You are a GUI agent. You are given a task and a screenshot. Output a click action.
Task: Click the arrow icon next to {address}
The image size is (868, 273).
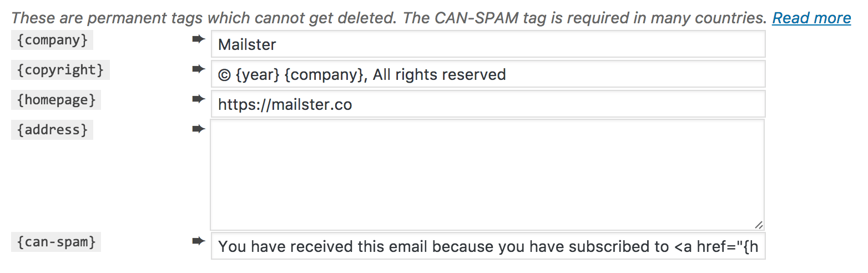point(198,129)
